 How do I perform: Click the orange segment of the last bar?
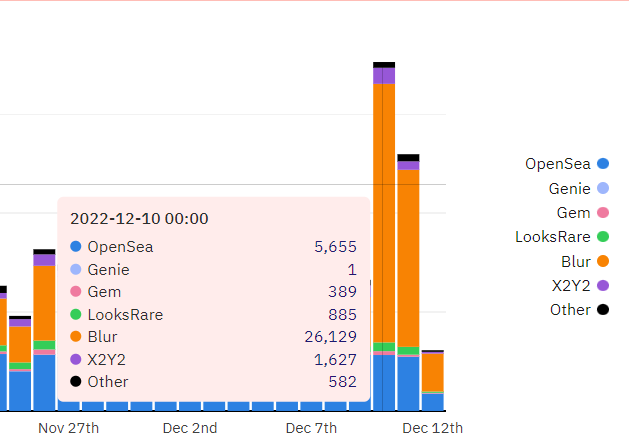432,372
